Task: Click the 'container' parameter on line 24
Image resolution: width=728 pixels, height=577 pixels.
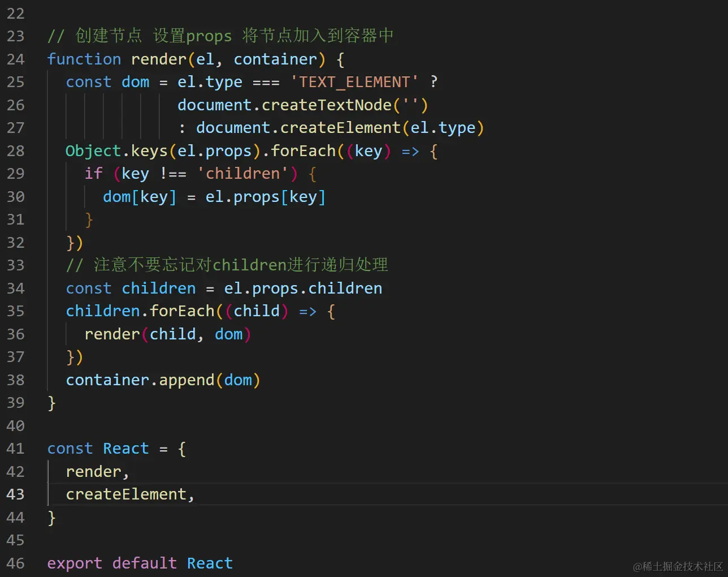Action: (276, 59)
